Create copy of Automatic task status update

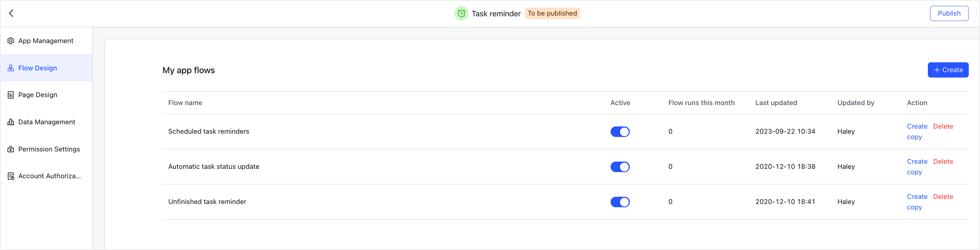tap(917, 166)
